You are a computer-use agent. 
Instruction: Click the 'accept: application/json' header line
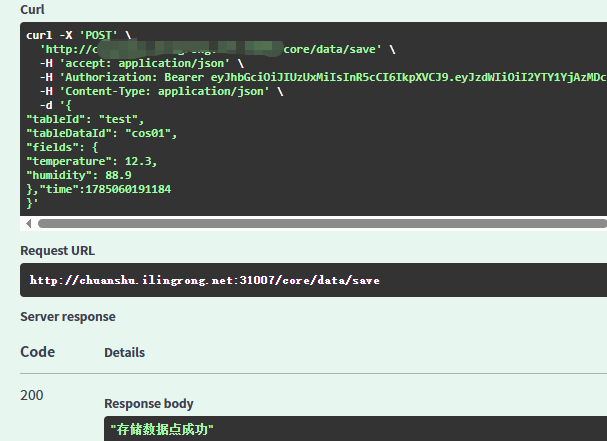(x=142, y=63)
